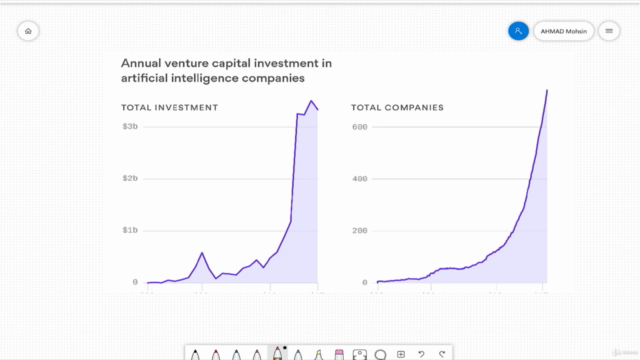This screenshot has width=640, height=360.
Task: Open the blue user profile icon
Action: 518,31
